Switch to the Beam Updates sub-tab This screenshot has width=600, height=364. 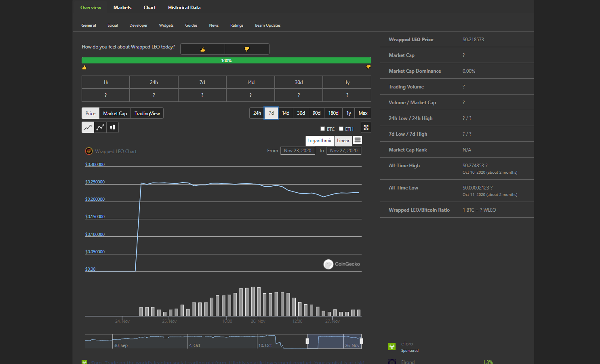tap(268, 25)
